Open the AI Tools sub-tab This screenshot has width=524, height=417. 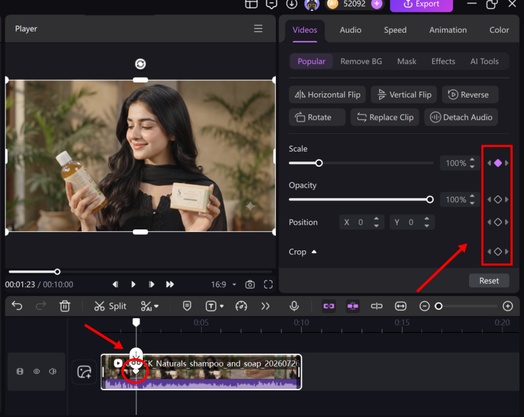click(484, 61)
